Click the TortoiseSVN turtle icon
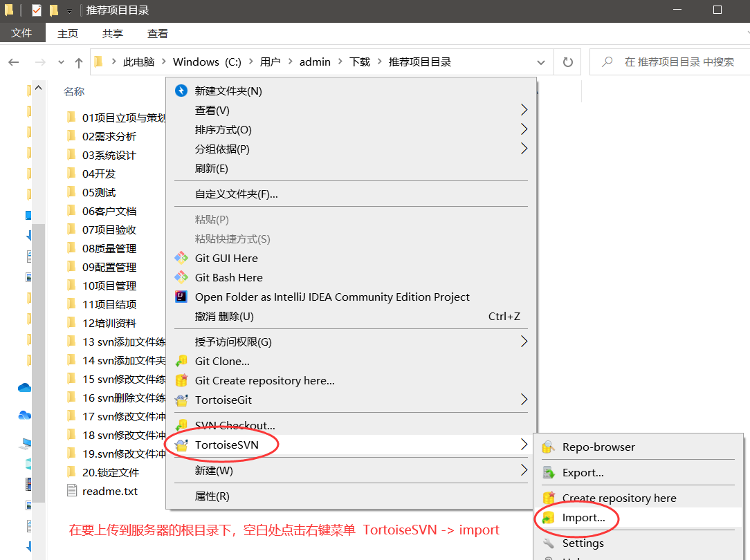The image size is (750, 560). pyautogui.click(x=181, y=445)
